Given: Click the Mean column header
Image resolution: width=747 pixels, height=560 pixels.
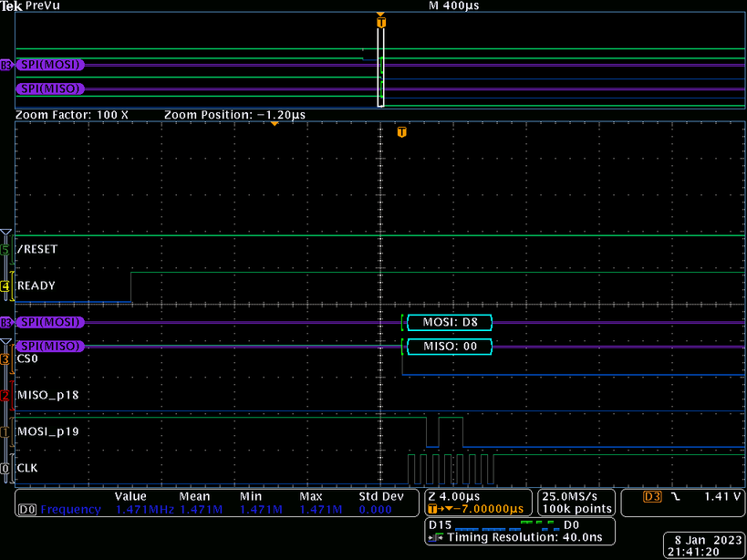Looking at the screenshot, I should 194,497.
